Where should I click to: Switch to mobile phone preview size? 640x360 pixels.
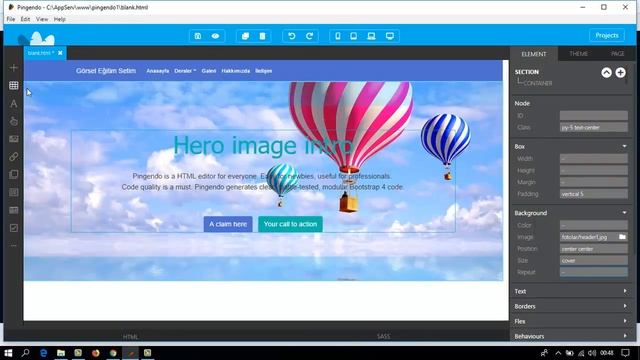[x=338, y=36]
